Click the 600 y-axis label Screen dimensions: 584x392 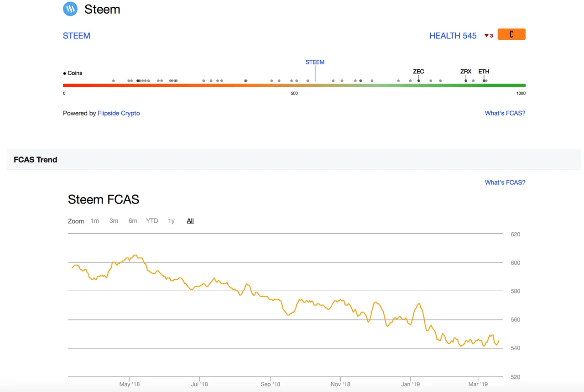click(516, 263)
